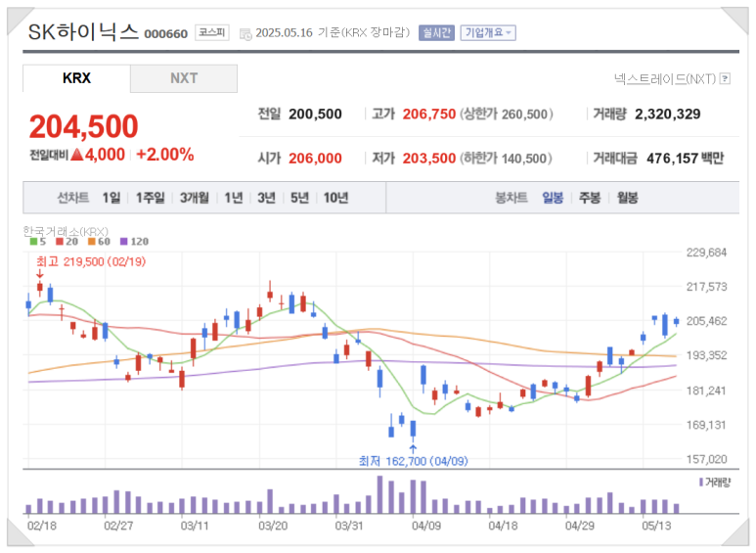Click the SK하이닉스 stock name heading
The image size is (756, 553).
tap(83, 32)
